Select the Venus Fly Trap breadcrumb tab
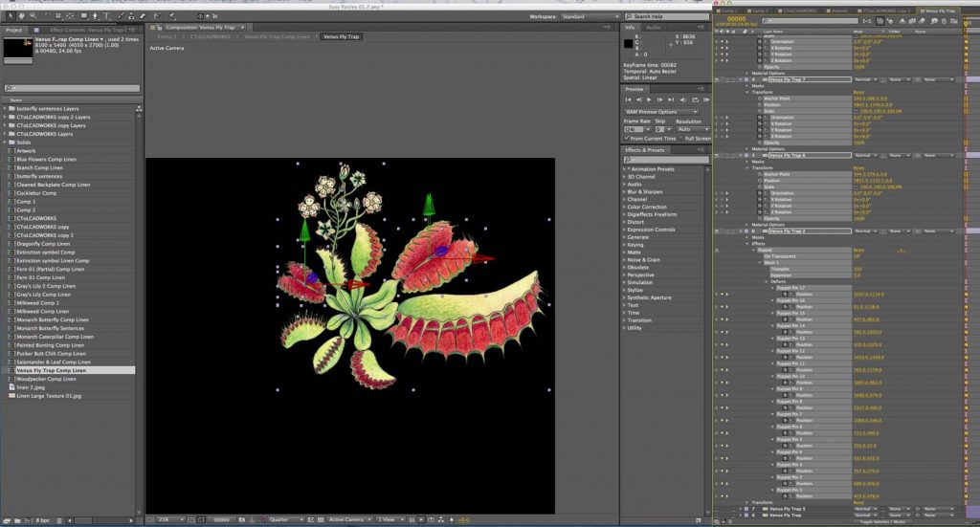Viewport: 980px width, 527px height. pos(342,37)
